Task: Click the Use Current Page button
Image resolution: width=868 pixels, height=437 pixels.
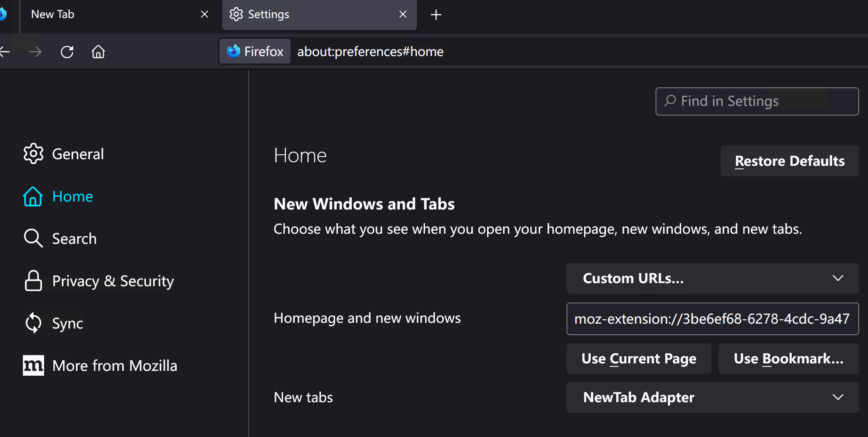Action: pos(639,359)
